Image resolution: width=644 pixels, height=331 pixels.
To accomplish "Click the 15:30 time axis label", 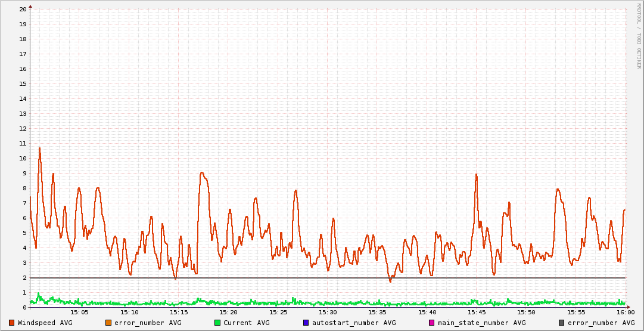I will coord(328,313).
